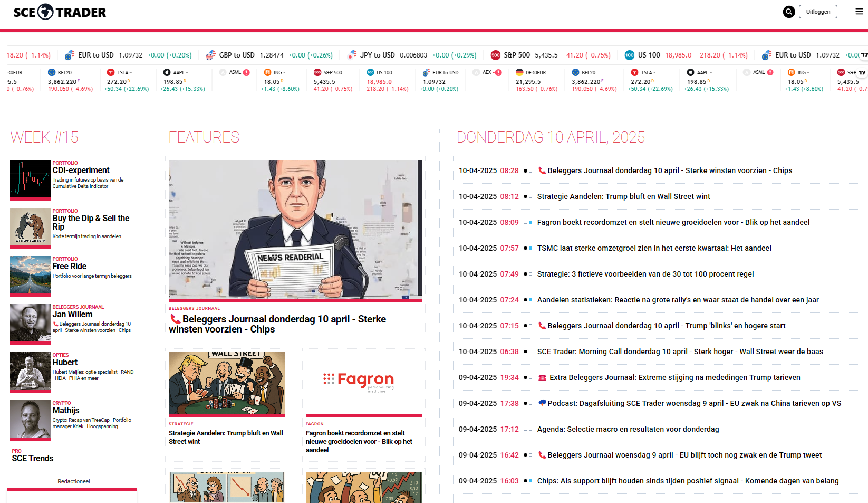Screen dimensions: 868x503
Task: Open featured headline 'Beleggers Journaal donderdag 10 april - Sterke winsten voorzien'
Action: (277, 324)
